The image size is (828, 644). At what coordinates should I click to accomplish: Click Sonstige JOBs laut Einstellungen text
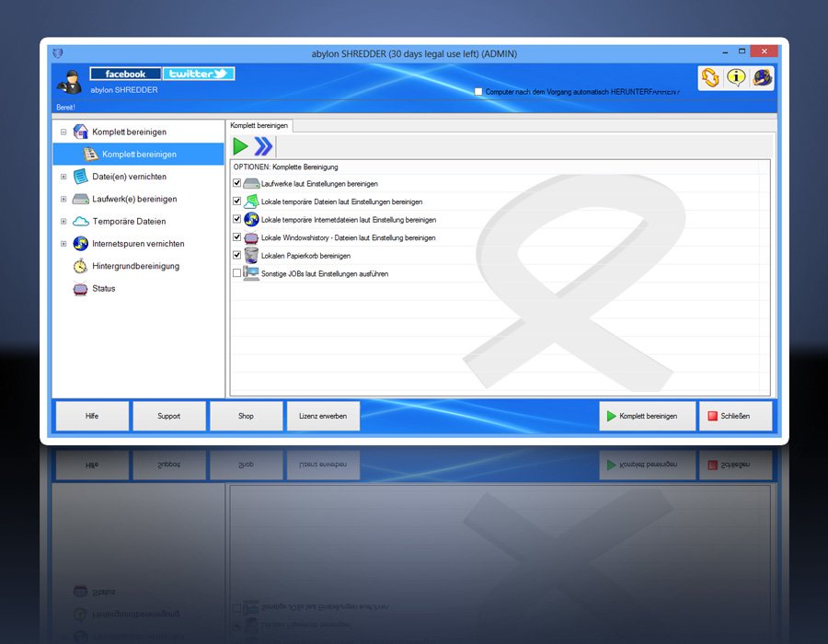(325, 273)
